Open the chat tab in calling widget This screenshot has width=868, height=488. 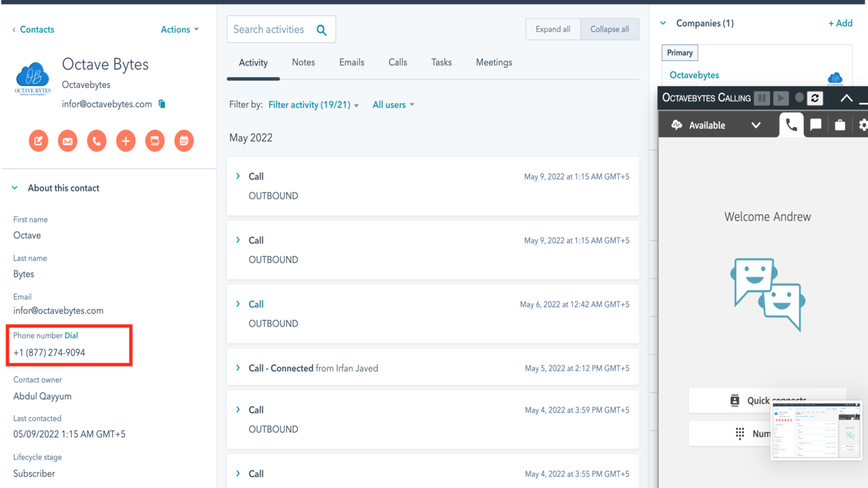coord(816,125)
